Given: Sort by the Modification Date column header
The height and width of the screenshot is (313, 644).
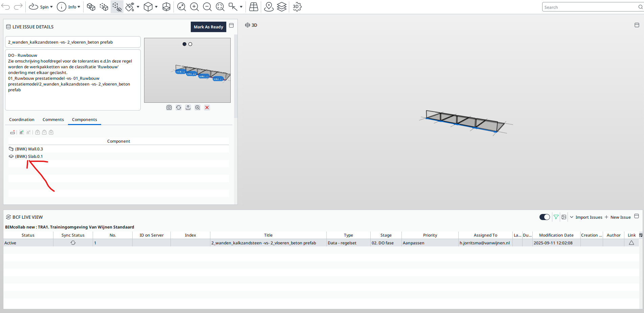Looking at the screenshot, I should click(556, 235).
